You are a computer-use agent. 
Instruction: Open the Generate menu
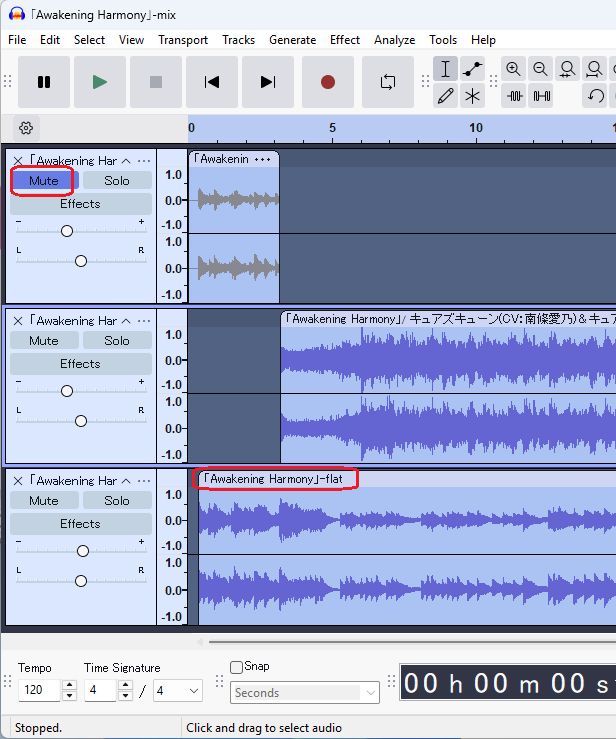click(x=293, y=40)
